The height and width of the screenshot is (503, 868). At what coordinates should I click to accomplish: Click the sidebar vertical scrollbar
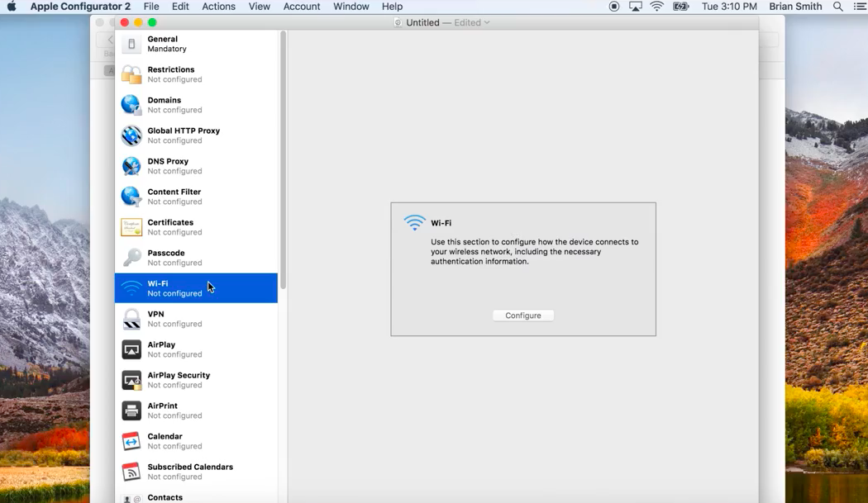click(x=284, y=160)
